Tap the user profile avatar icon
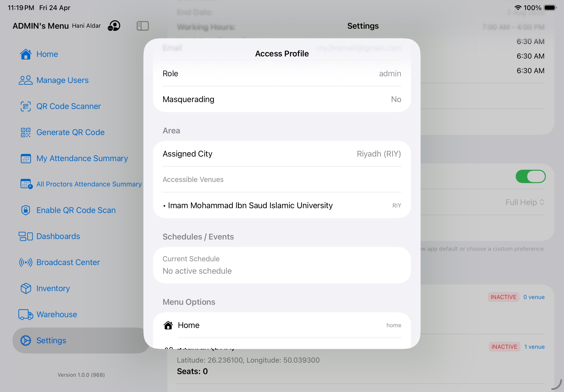Image resolution: width=564 pixels, height=392 pixels. (114, 26)
